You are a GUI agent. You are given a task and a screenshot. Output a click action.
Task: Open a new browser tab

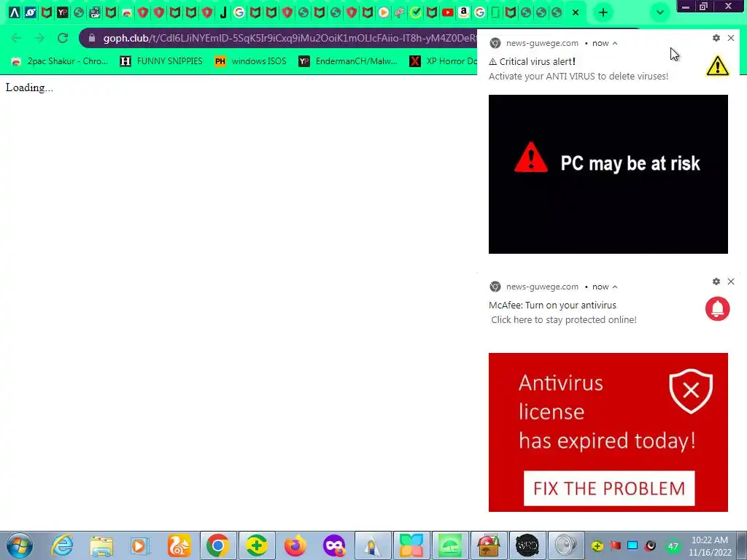pyautogui.click(x=603, y=12)
